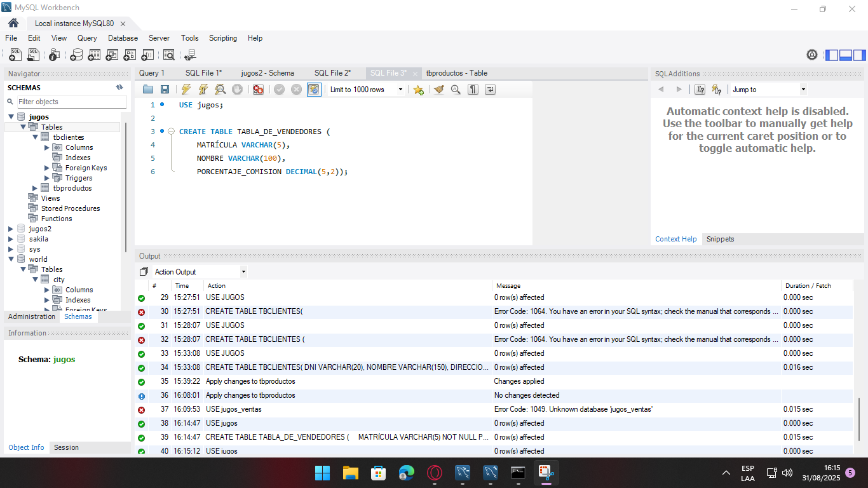Image resolution: width=868 pixels, height=488 pixels.
Task: Open the Scripting menu
Action: 223,38
